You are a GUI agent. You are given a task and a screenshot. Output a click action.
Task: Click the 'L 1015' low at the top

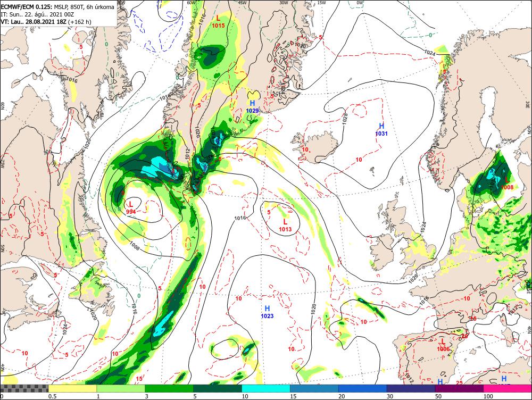(x=218, y=21)
